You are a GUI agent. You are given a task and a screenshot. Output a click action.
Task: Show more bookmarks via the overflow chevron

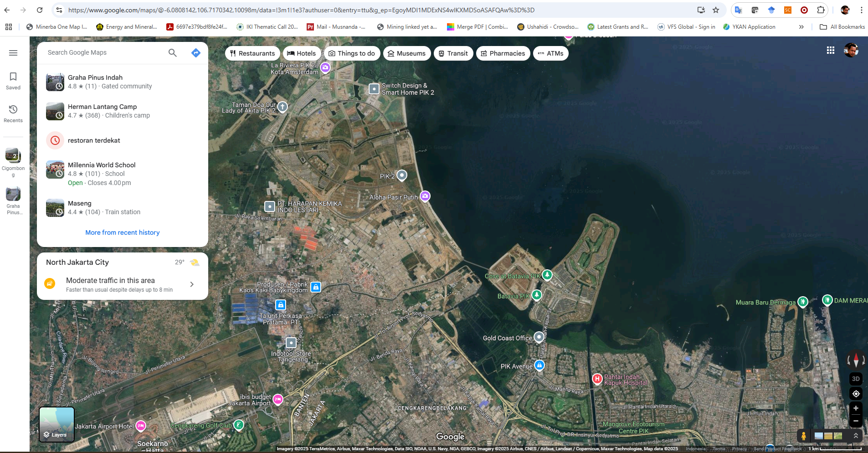pos(801,27)
